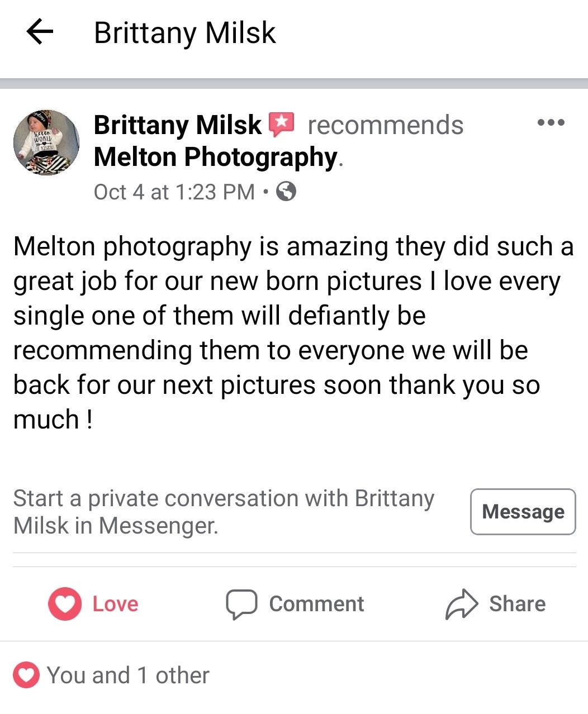The image size is (588, 714).
Task: Click the Brittany Milsk header title
Action: click(x=184, y=32)
